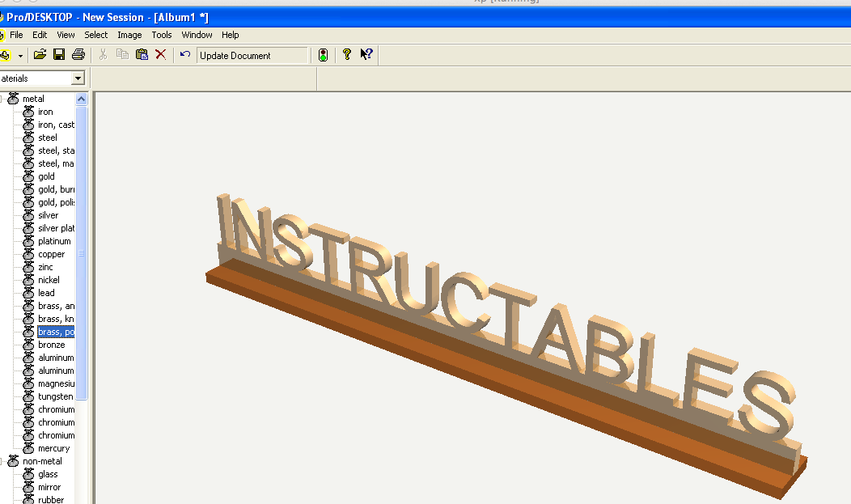Image resolution: width=851 pixels, height=504 pixels.
Task: Select the platinum material icon
Action: pos(29,241)
